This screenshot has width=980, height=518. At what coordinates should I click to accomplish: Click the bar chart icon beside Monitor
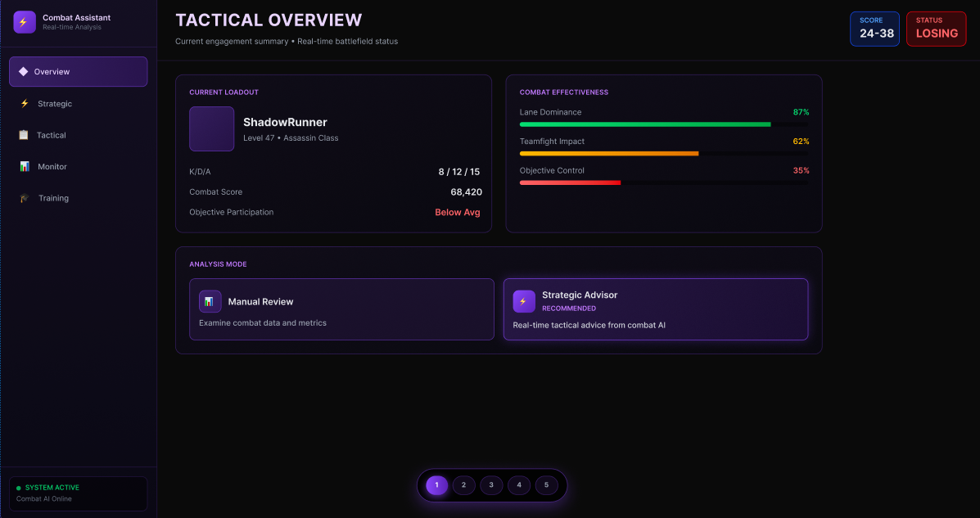click(25, 166)
